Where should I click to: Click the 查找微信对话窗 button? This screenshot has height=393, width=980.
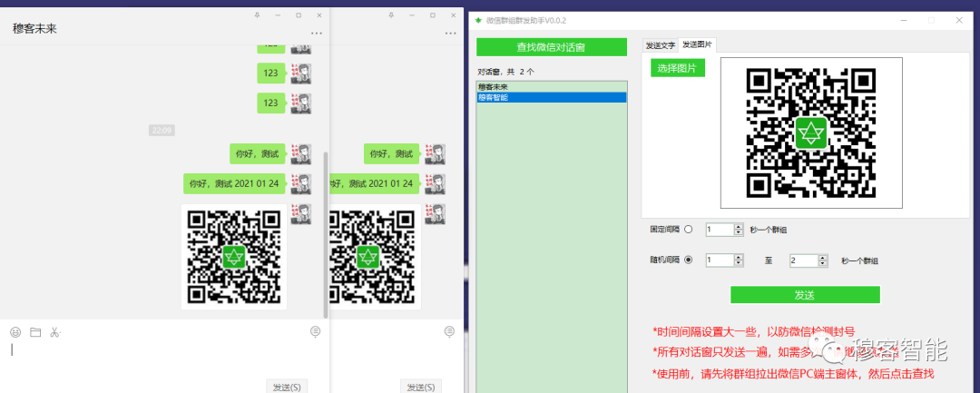click(x=552, y=47)
